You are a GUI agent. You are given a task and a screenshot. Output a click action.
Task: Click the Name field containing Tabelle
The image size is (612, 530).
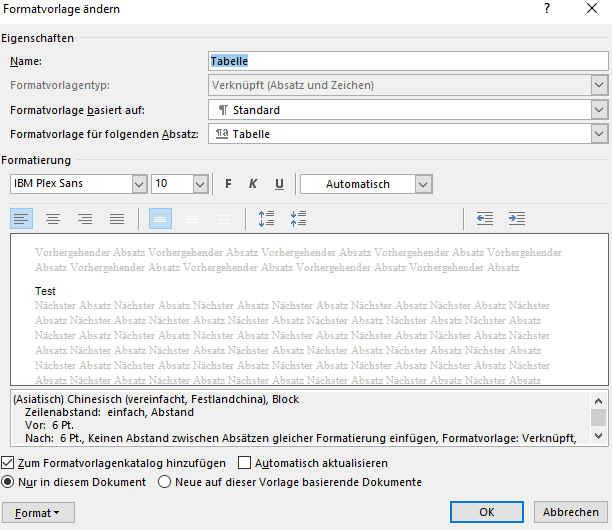408,61
